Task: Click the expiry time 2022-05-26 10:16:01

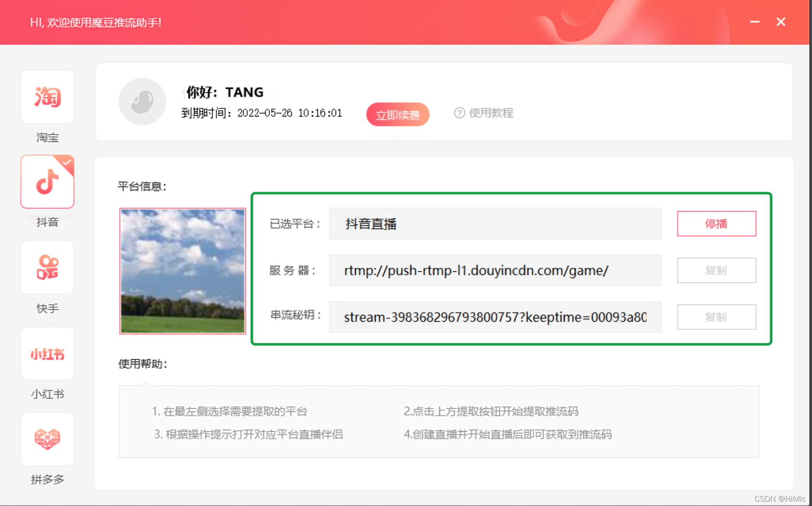Action: pos(290,113)
